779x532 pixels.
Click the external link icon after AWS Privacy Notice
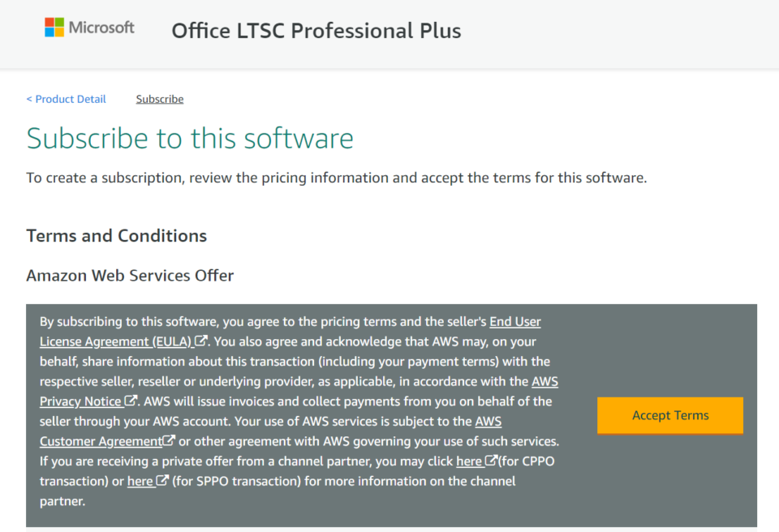131,401
